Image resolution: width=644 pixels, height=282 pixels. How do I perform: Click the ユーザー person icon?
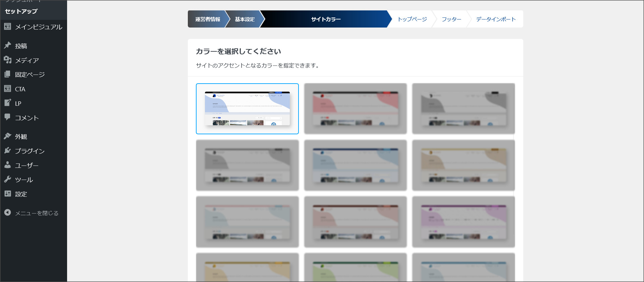7,165
